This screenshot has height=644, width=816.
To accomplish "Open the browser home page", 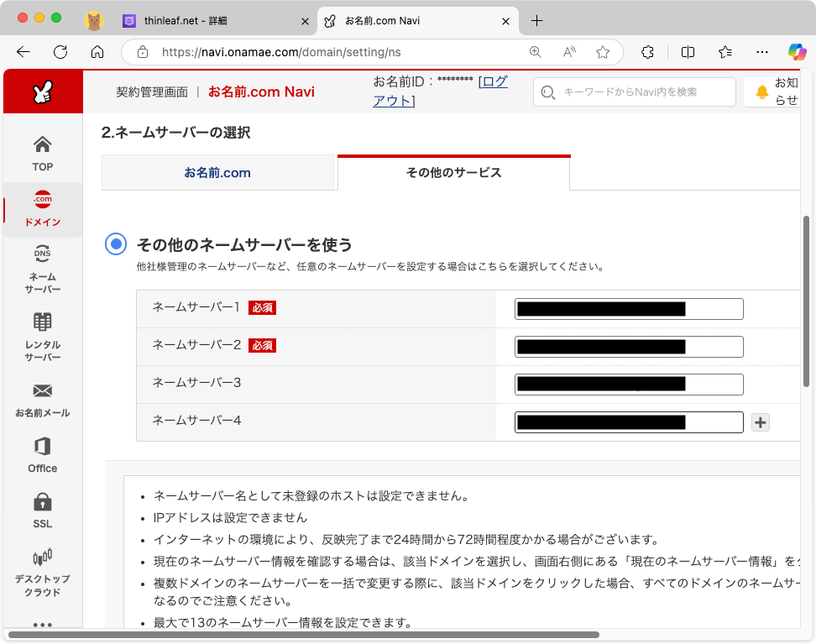I will coord(97,51).
